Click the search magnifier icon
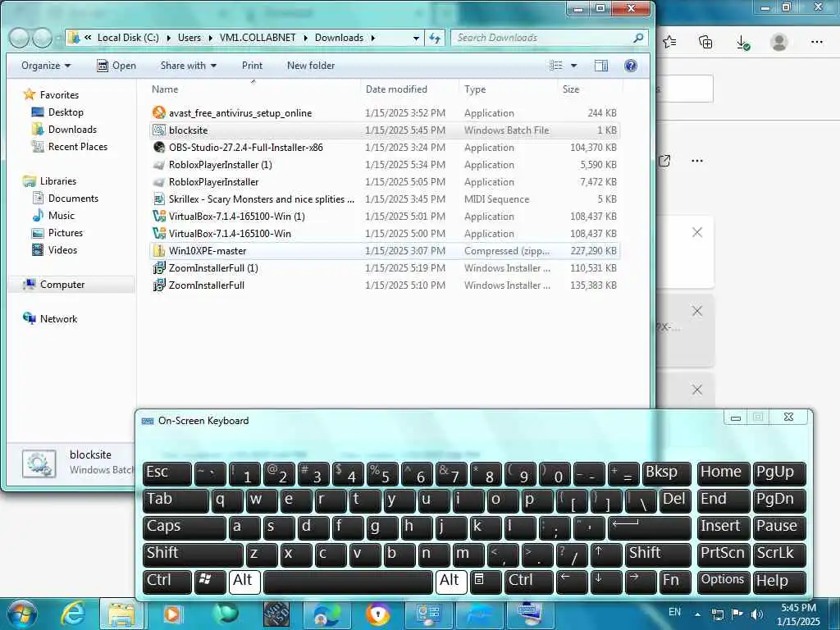 pos(637,38)
